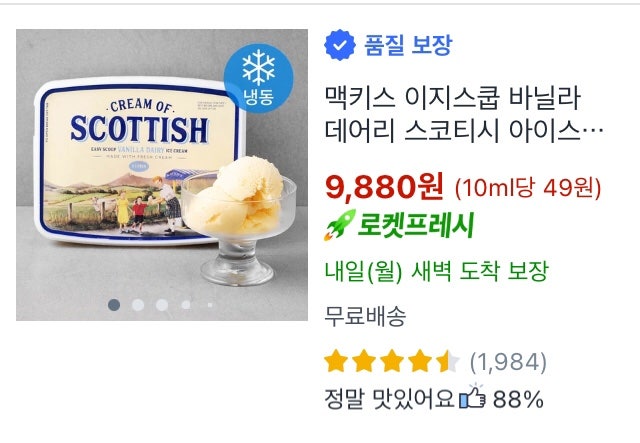This screenshot has height=443, width=640.
Task: Select the fourth image carousel dot
Action: click(186, 305)
